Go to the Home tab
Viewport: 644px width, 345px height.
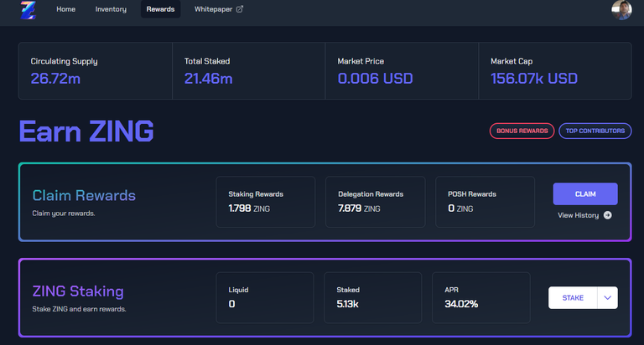[65, 9]
